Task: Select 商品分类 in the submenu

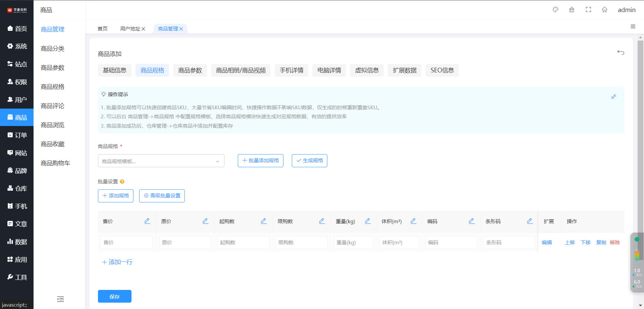Action: (x=53, y=49)
